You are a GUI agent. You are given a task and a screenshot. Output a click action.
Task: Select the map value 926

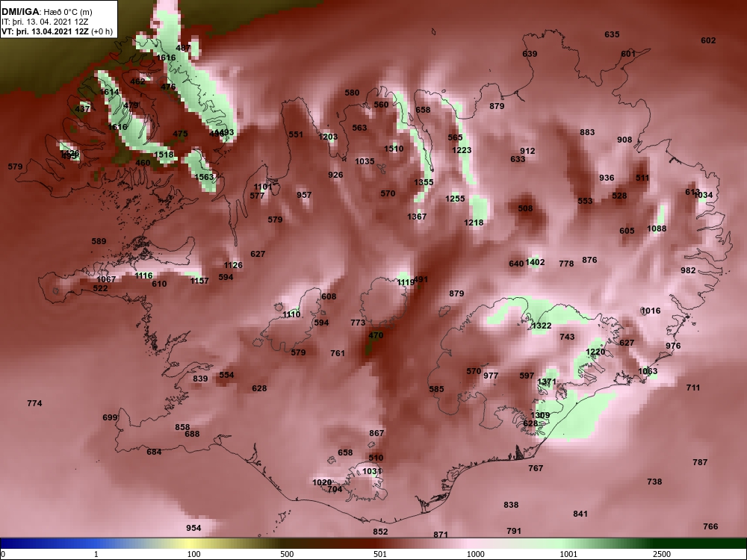coord(335,175)
